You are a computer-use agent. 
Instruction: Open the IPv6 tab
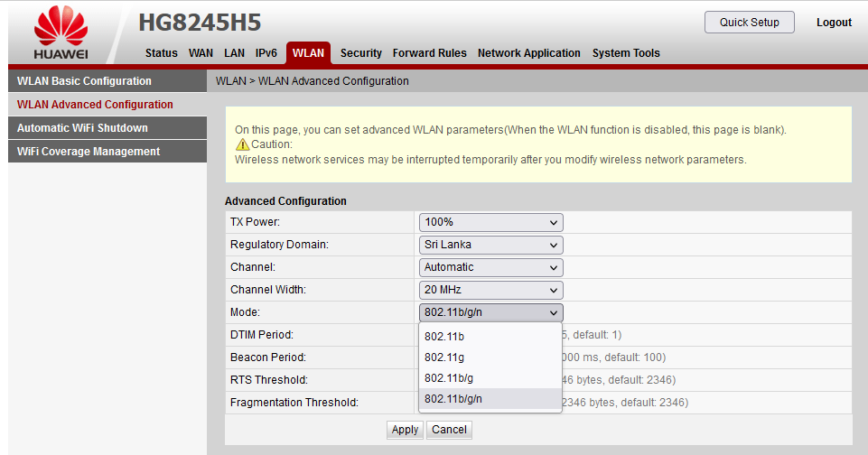[266, 53]
